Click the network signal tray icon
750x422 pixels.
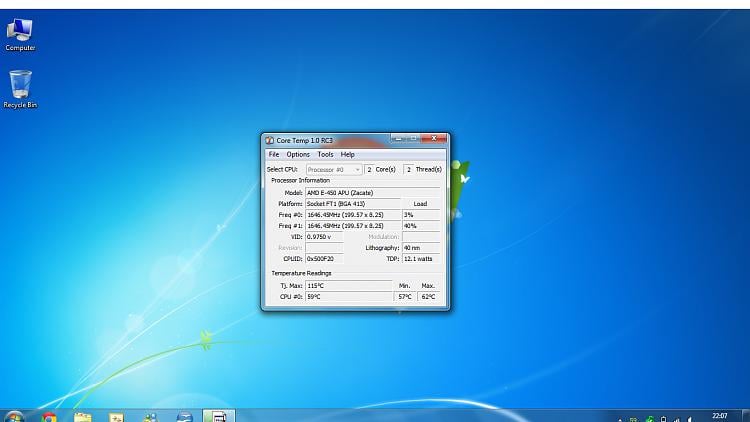[676, 420]
